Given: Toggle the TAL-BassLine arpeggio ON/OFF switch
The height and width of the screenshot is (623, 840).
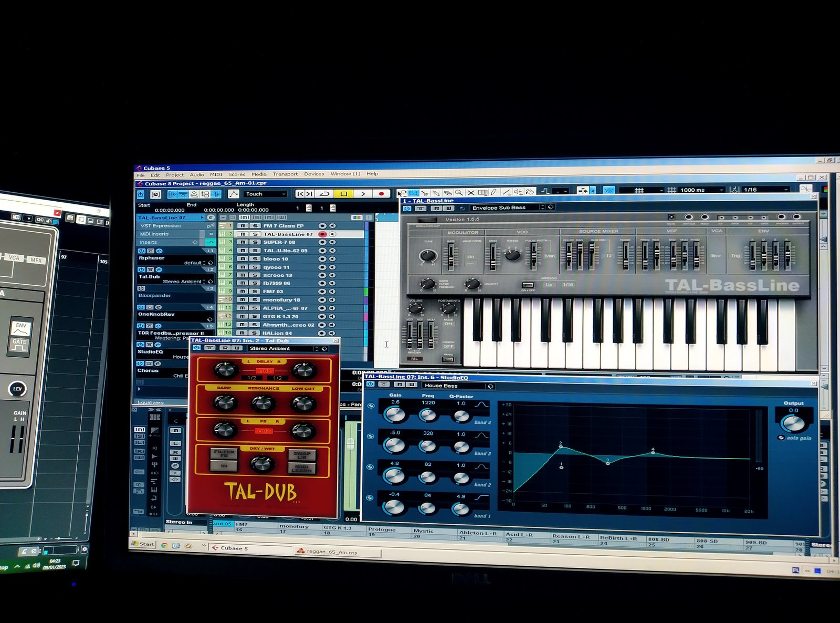Looking at the screenshot, I should pyautogui.click(x=528, y=285).
